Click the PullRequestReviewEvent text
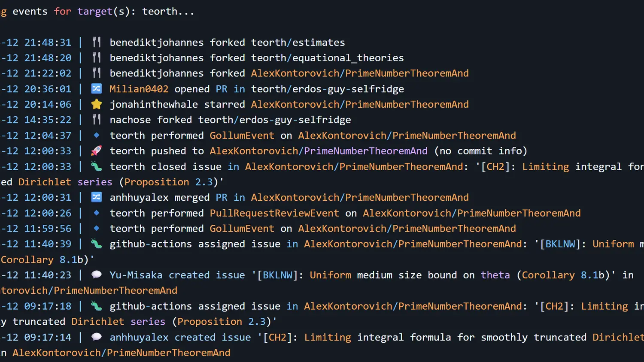The width and height of the screenshot is (644, 362). 274,213
